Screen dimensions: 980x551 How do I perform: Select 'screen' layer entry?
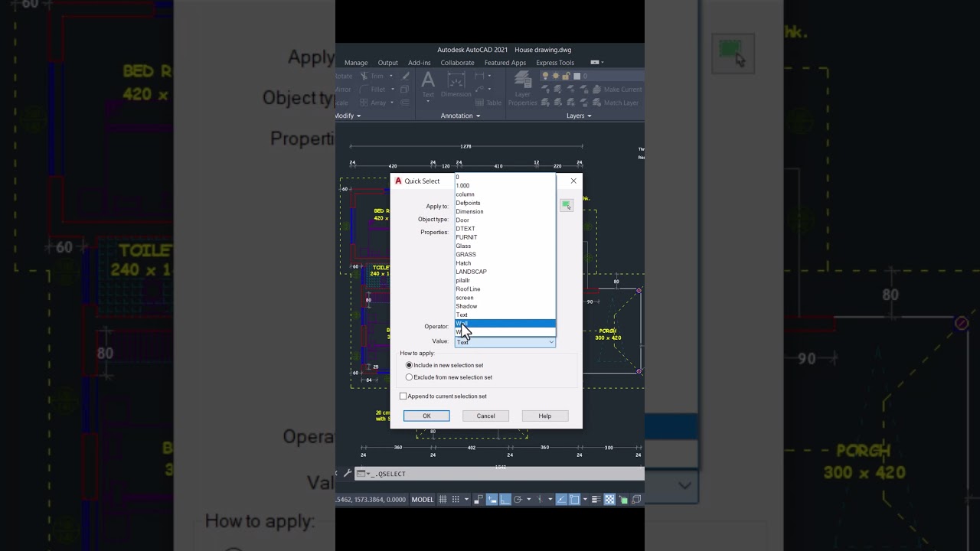(x=505, y=298)
